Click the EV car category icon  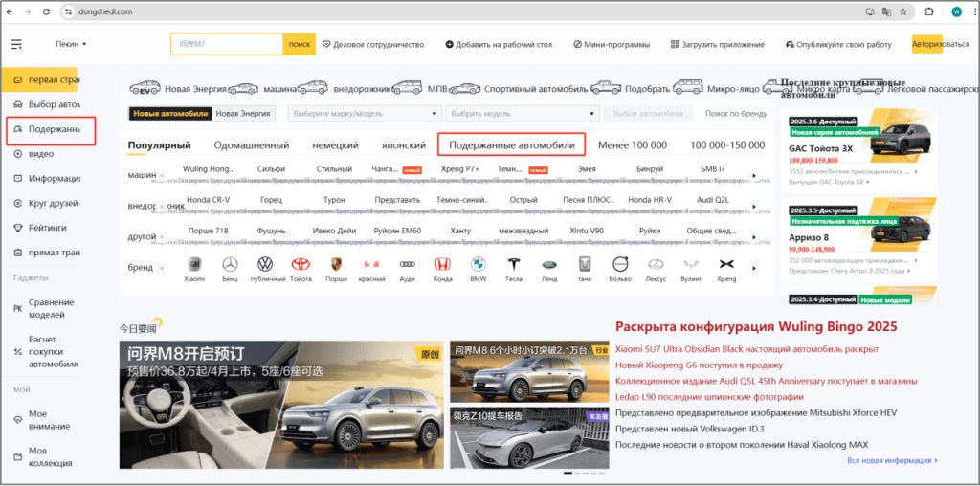(x=145, y=88)
